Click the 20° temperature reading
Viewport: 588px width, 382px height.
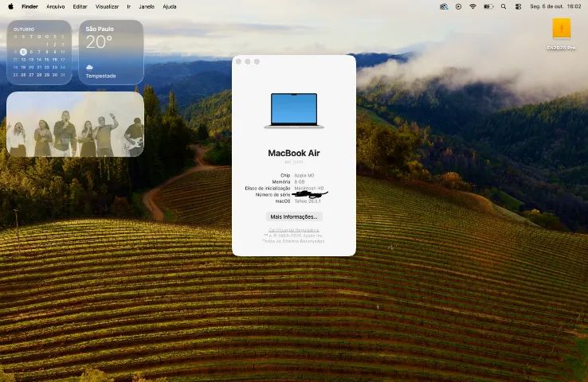point(99,42)
